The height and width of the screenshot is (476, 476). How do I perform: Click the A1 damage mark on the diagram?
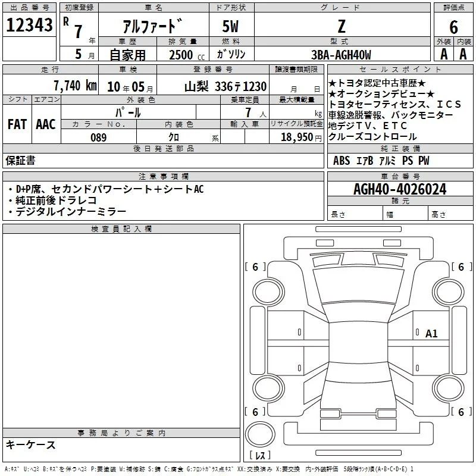tap(431, 334)
